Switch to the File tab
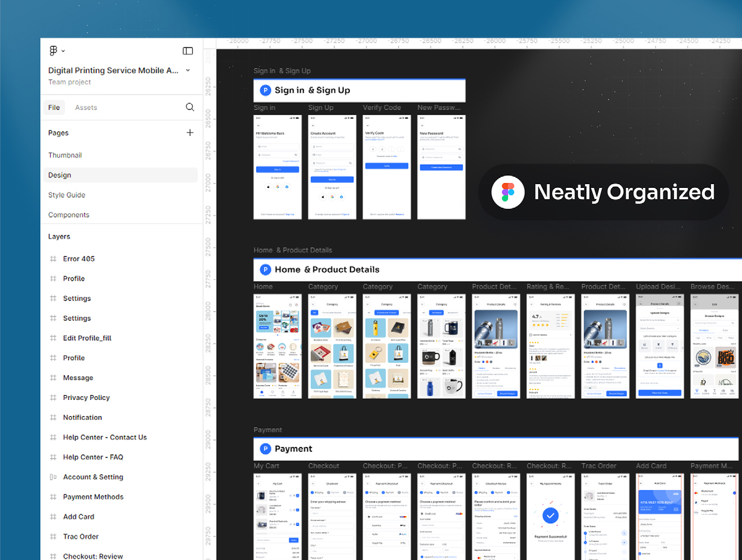The image size is (742, 560). tap(54, 108)
